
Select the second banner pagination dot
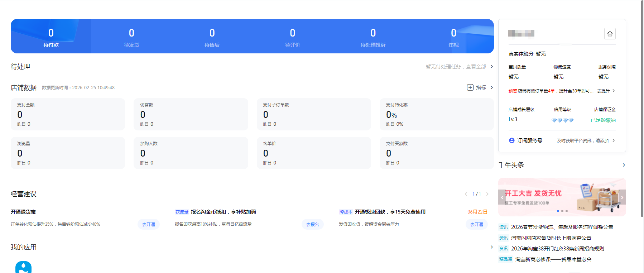tap(562, 211)
